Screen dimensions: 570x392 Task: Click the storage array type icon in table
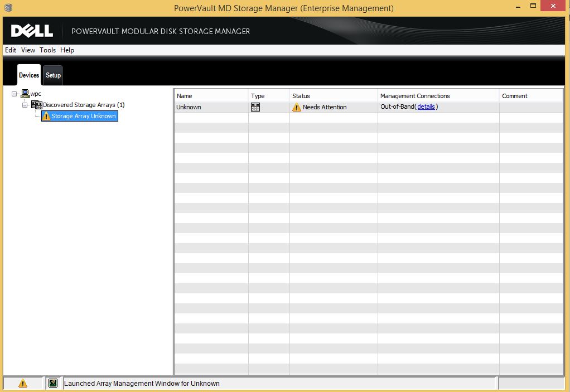tap(255, 107)
